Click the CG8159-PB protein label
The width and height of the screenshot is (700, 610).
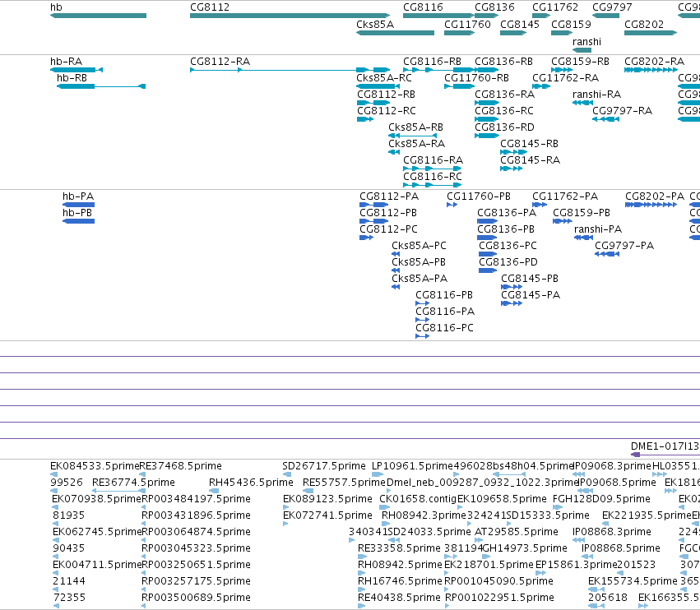coord(582,213)
